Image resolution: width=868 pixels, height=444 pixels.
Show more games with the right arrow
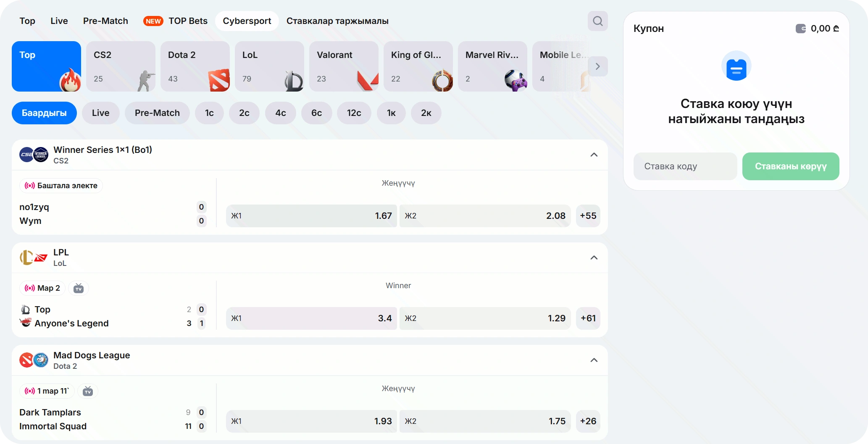coord(597,66)
